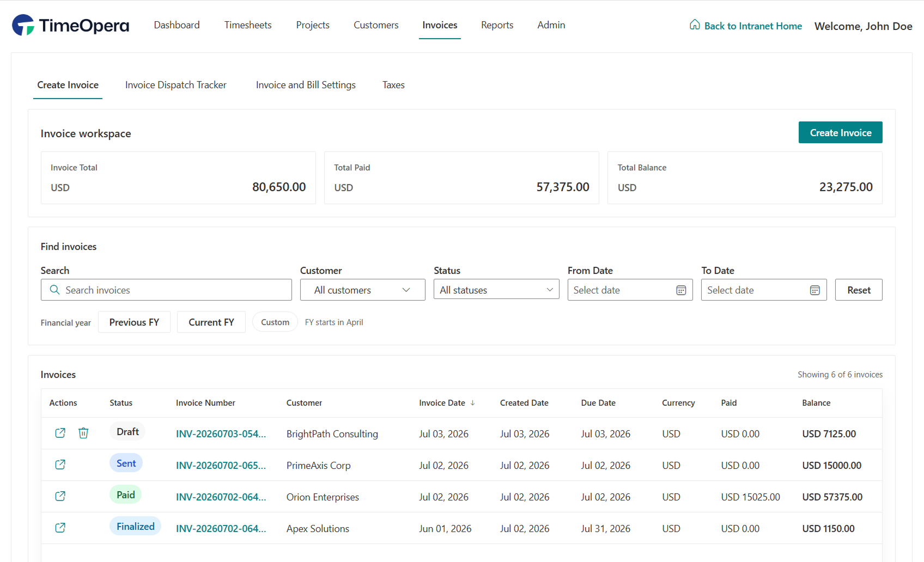Image resolution: width=924 pixels, height=562 pixels.
Task: Click the Balance column header
Action: (816, 403)
